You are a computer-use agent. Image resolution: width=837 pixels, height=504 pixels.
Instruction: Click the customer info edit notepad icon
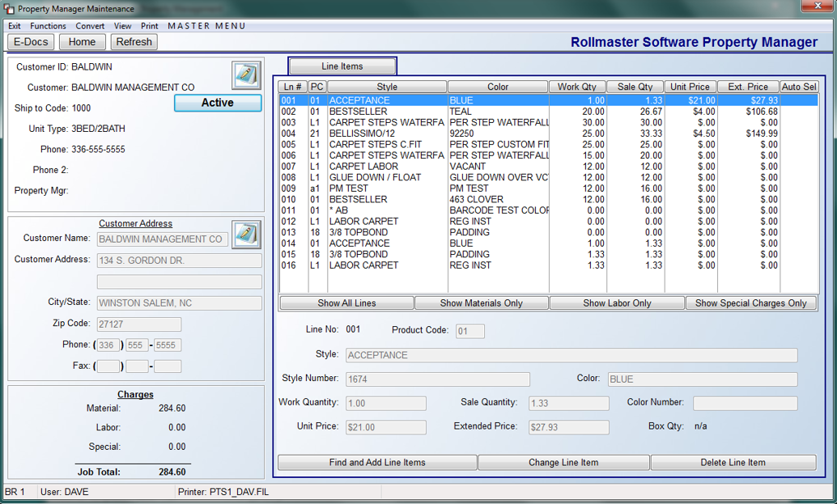pyautogui.click(x=246, y=74)
